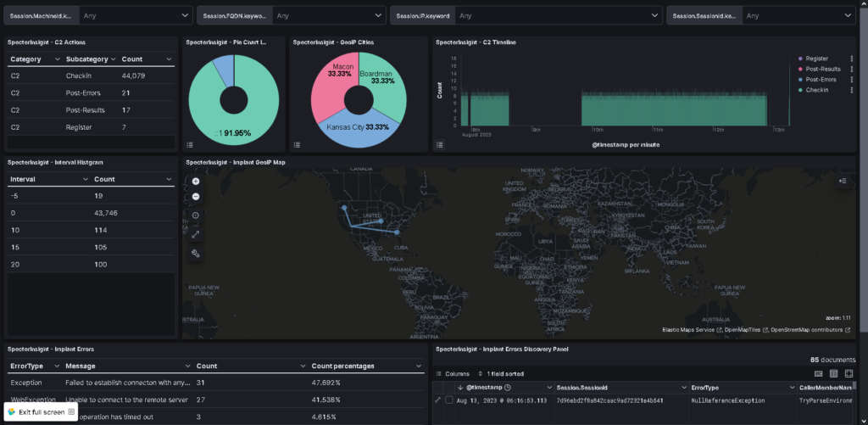Viewport: 868px width, 425px height.
Task: Open the Session.IP.keyword filter dropdown
Action: (x=559, y=15)
